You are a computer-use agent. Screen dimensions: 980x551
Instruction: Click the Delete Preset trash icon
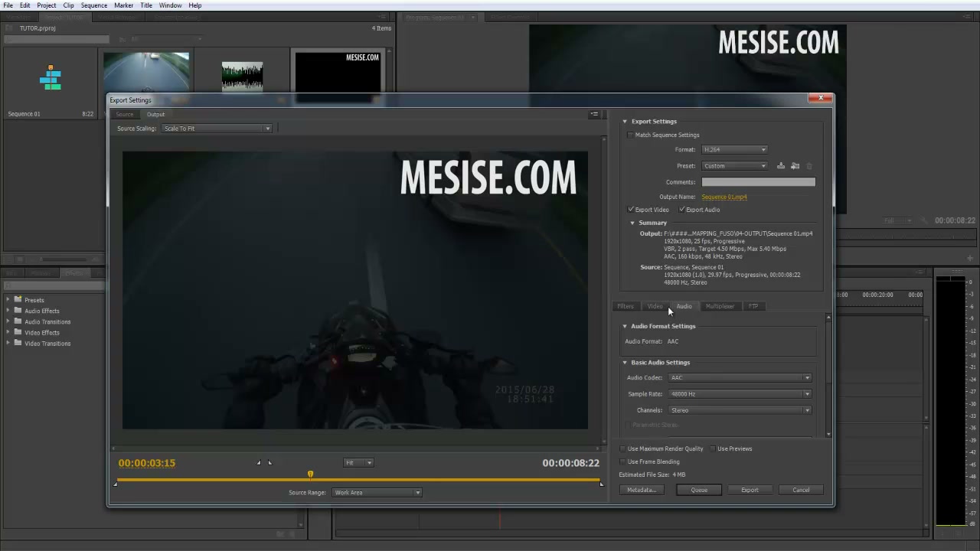click(x=809, y=166)
